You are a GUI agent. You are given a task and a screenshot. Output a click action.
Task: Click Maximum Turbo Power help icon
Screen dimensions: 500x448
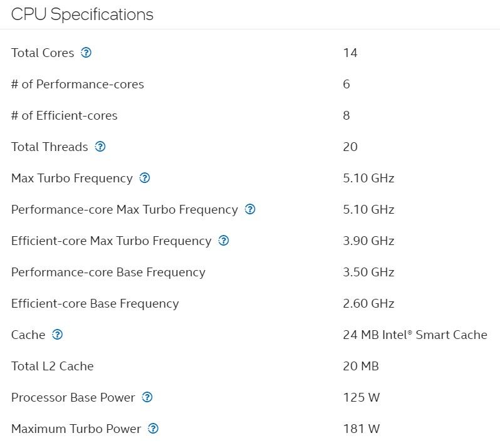click(153, 428)
